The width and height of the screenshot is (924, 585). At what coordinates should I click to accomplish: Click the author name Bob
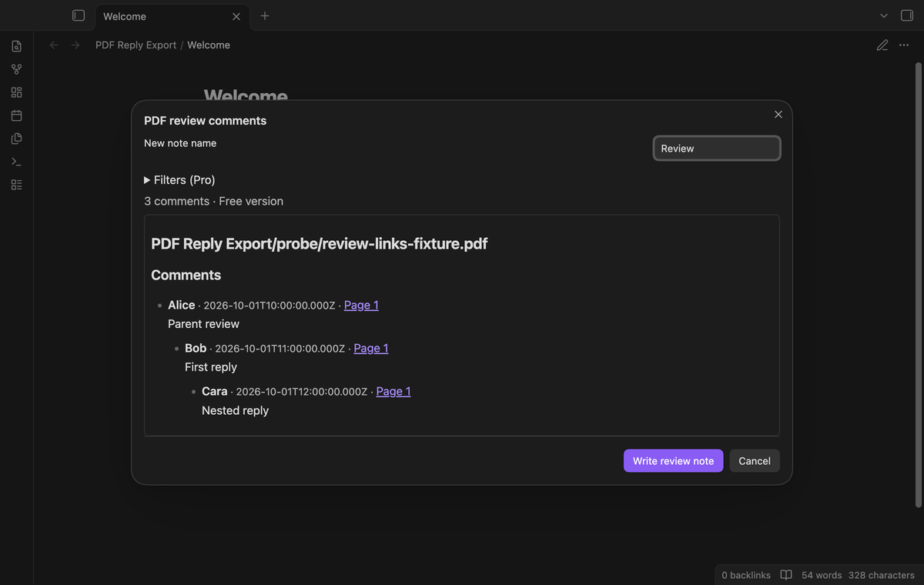tap(196, 348)
